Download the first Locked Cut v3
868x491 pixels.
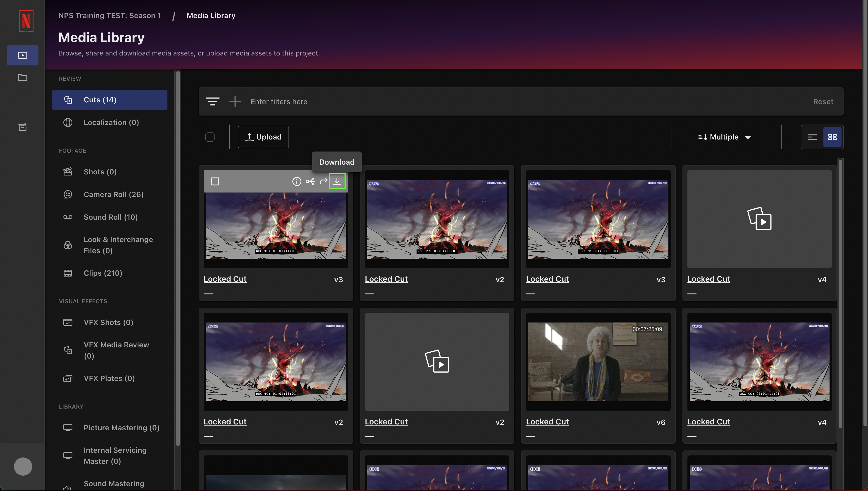[337, 181]
